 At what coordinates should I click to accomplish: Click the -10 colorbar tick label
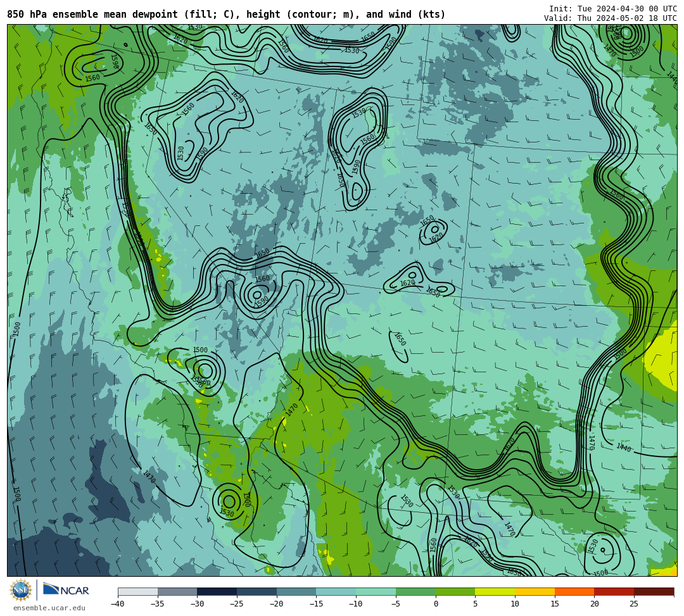(x=356, y=604)
